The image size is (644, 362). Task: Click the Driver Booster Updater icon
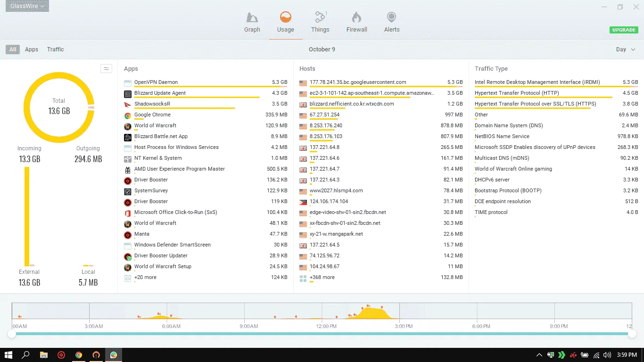click(127, 256)
